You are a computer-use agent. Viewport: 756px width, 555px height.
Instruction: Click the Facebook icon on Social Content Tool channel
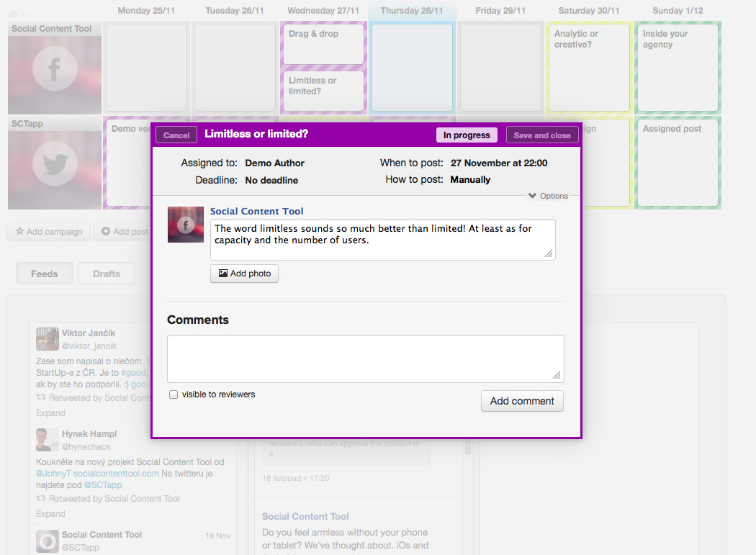pos(54,71)
